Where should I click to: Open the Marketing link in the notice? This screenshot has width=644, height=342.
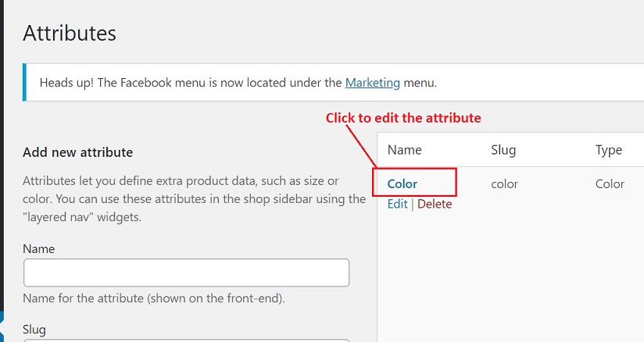(x=372, y=83)
